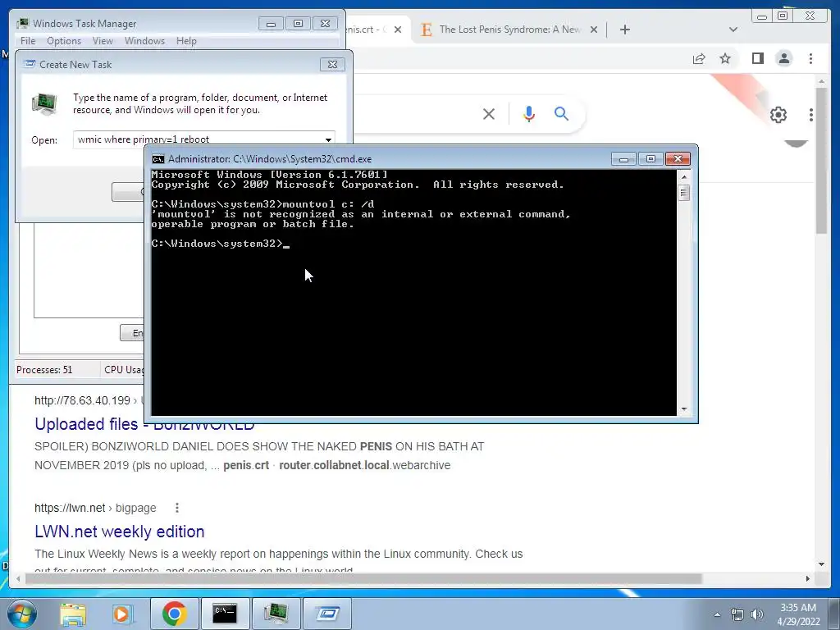Expand the Open combo box dropdown arrow
The width and height of the screenshot is (840, 630).
point(328,139)
